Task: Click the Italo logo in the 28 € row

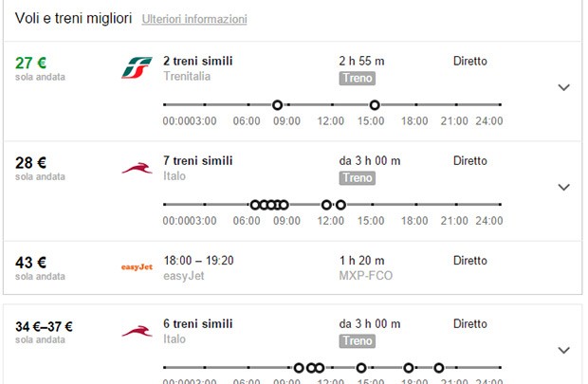Action: [x=137, y=169]
